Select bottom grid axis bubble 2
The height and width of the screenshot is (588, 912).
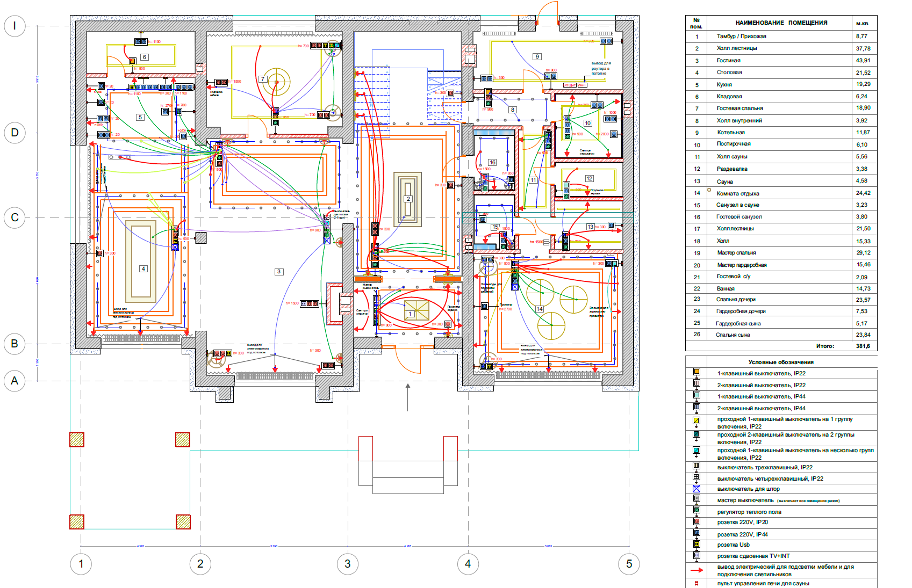pyautogui.click(x=200, y=564)
